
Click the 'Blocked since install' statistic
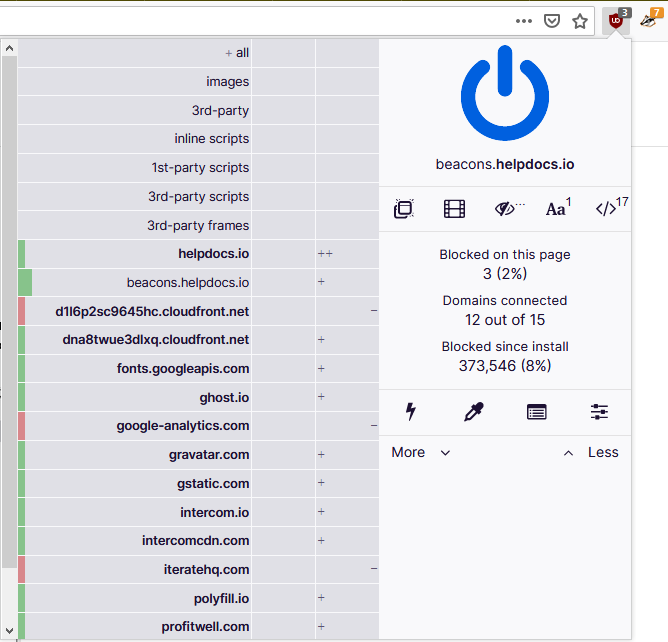click(x=505, y=356)
